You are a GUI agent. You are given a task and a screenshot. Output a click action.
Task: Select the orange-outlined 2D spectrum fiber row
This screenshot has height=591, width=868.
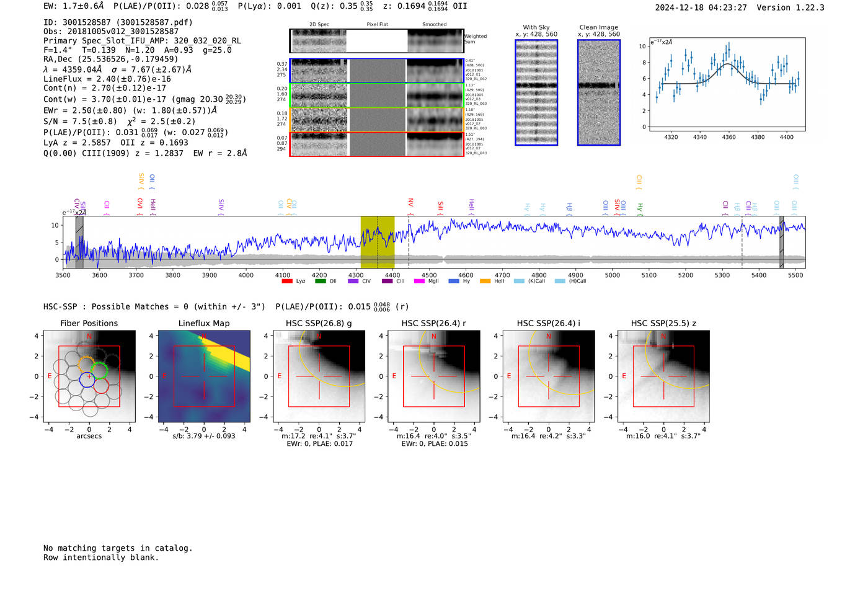[x=376, y=120]
